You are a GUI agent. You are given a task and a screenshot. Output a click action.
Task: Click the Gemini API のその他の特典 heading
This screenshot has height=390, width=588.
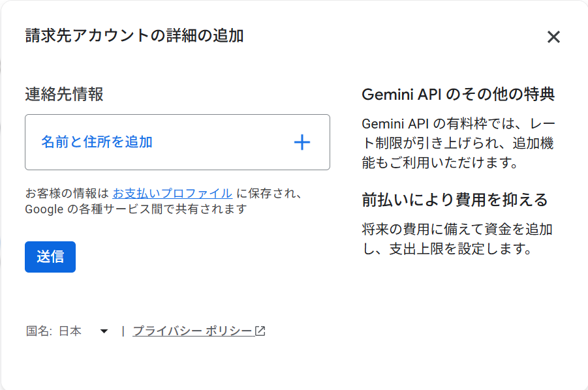point(458,94)
